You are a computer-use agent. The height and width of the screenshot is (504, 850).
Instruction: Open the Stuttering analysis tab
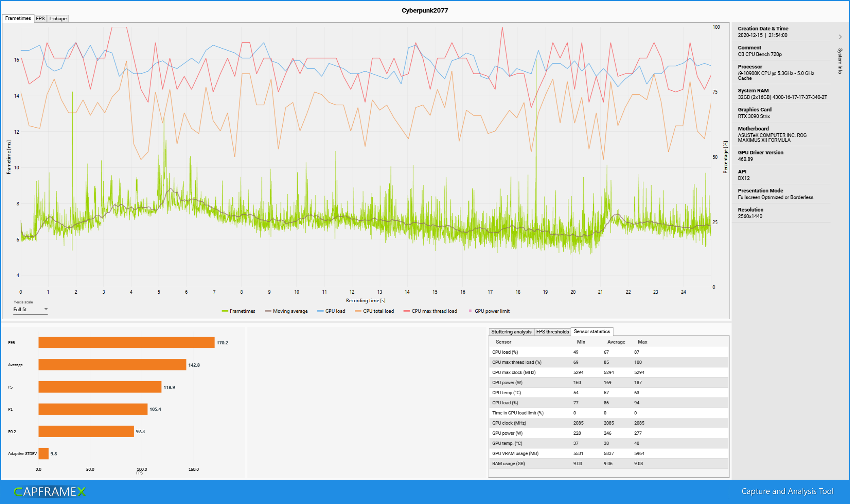tap(511, 332)
